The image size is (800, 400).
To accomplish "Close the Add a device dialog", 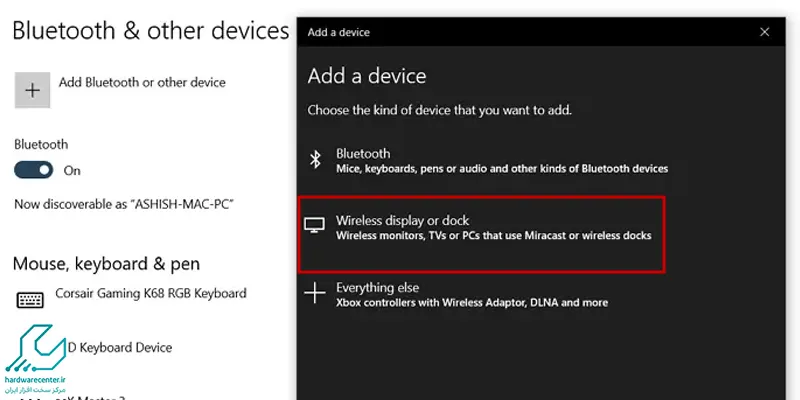I will point(764,32).
